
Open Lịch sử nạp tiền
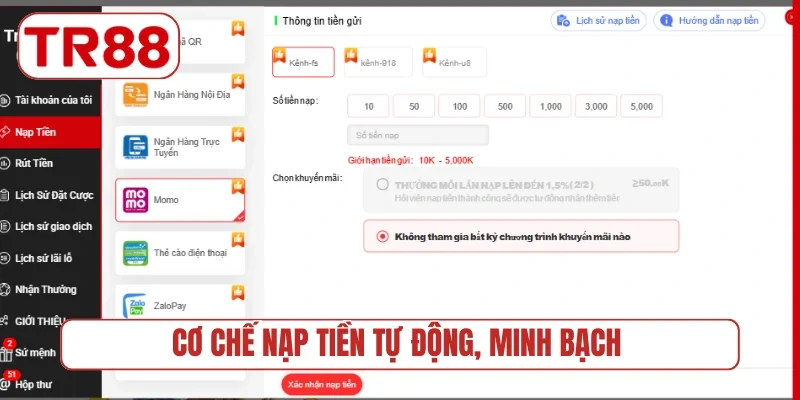click(x=598, y=21)
